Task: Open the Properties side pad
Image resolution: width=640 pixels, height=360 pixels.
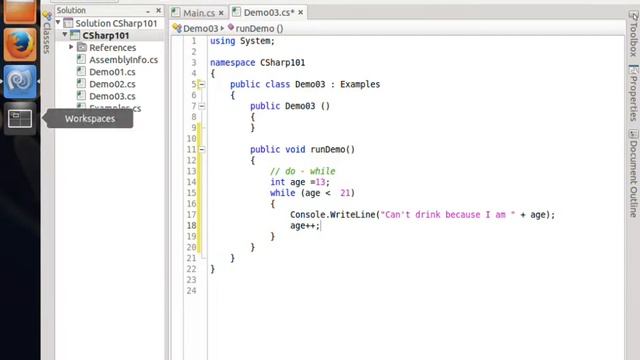Action: (x=633, y=93)
